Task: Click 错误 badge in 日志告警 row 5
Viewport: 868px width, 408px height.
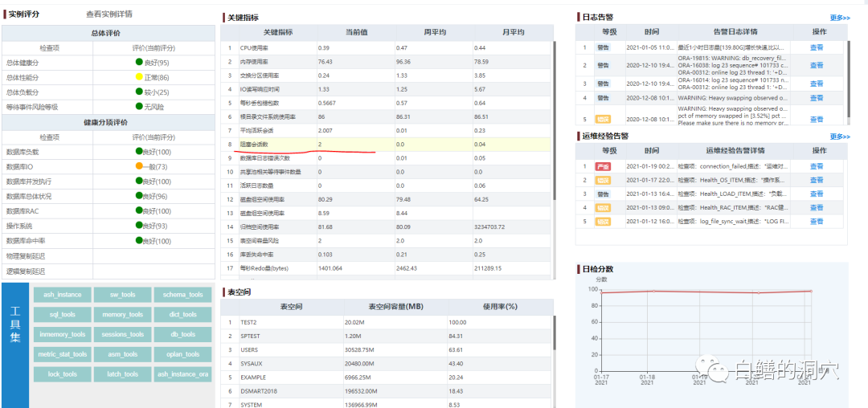Action: point(603,119)
